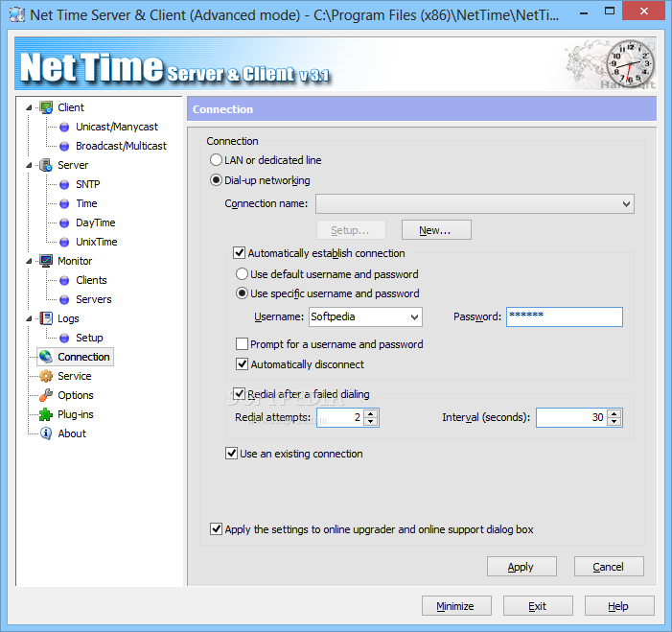672x632 pixels.
Task: Click the Setup... button
Action: [351, 230]
